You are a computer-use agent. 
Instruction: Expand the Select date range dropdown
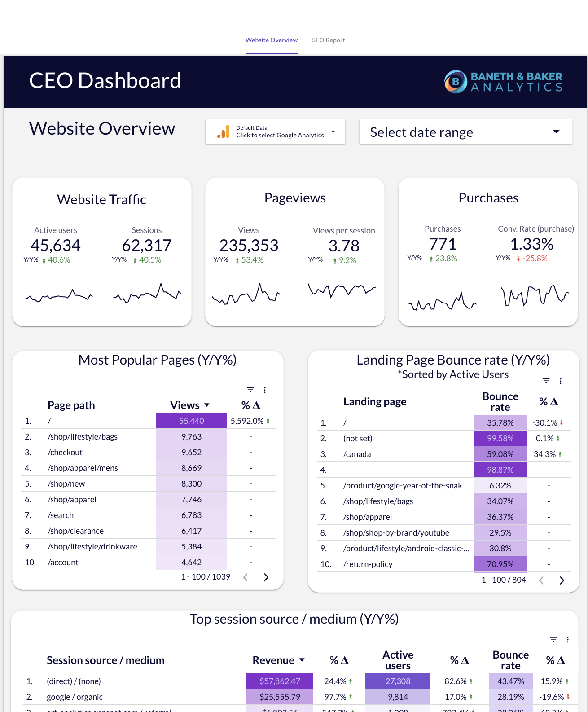tap(465, 132)
